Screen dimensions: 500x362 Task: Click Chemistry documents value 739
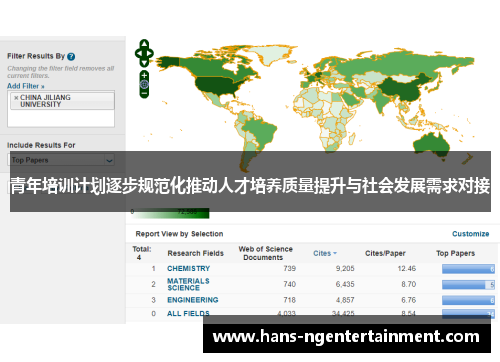click(289, 268)
